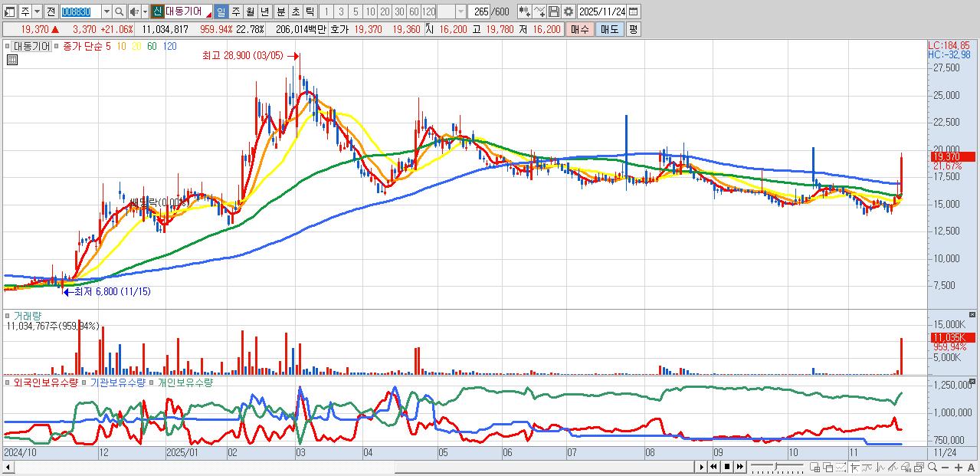Switch to the yearly 년 period
The width and height of the screenshot is (980, 476).
tap(264, 12)
